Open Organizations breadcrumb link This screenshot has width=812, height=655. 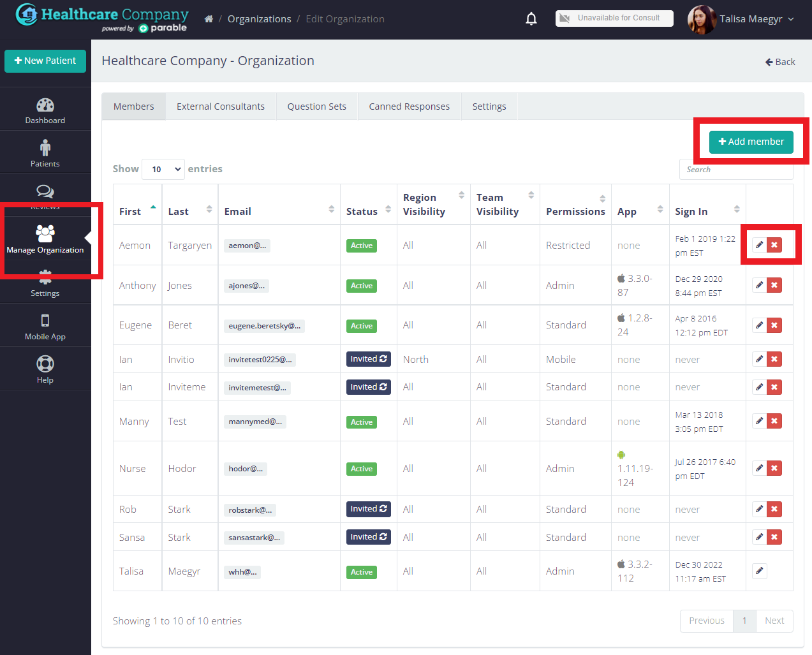click(260, 19)
